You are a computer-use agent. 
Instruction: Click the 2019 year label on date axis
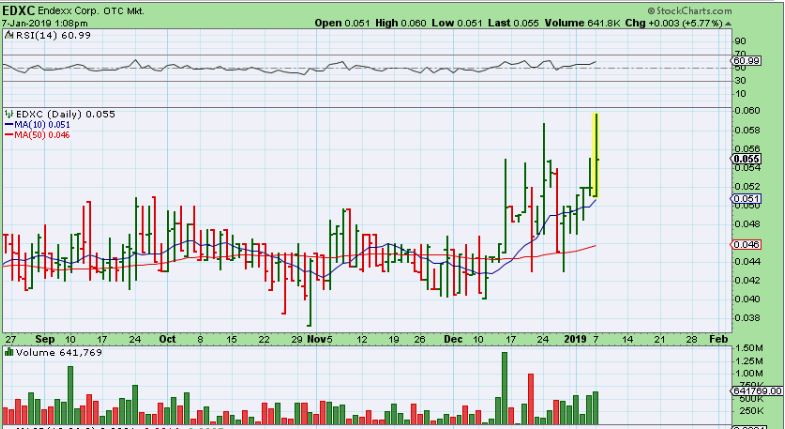point(575,339)
